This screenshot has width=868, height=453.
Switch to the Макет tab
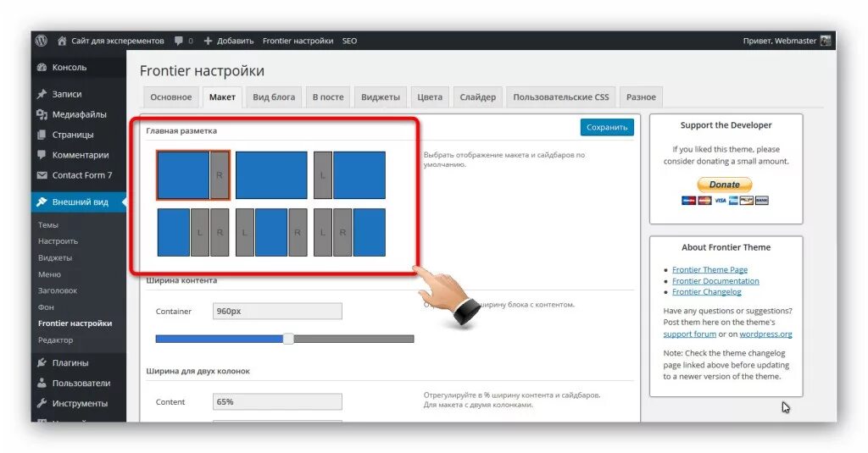(222, 97)
